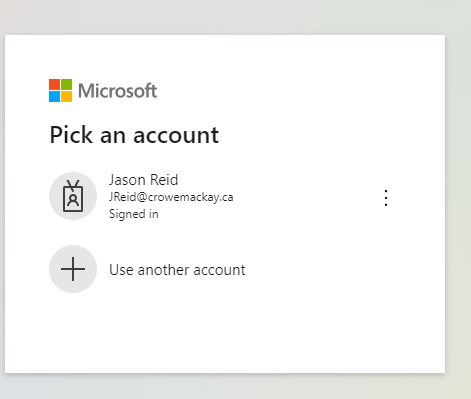
Task: Click the "Pick an account" heading
Action: 134,135
